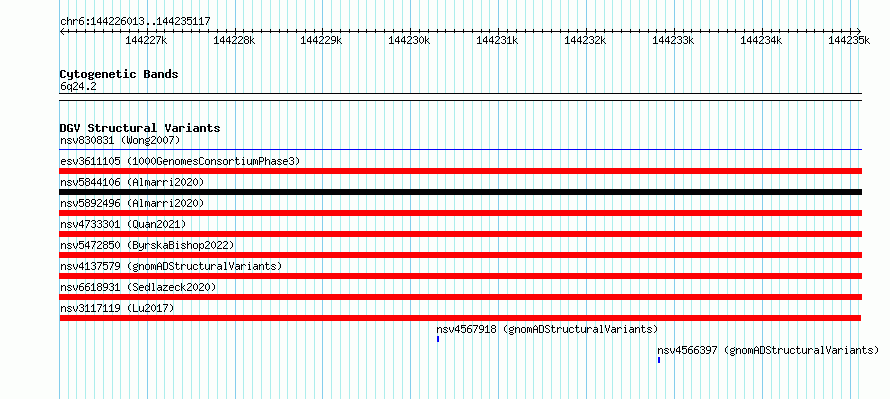
Task: Open the nsv5472850 (ByrskaBishop2022) label
Action: tap(147, 245)
